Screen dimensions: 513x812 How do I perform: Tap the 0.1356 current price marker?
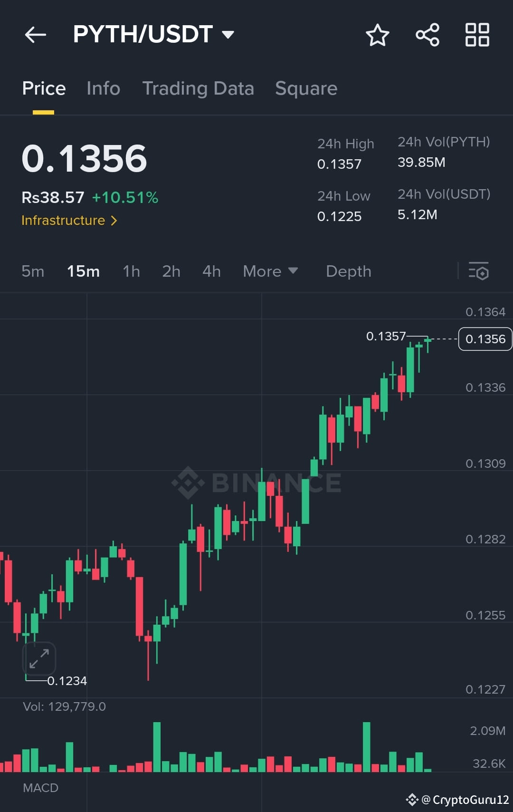(484, 339)
